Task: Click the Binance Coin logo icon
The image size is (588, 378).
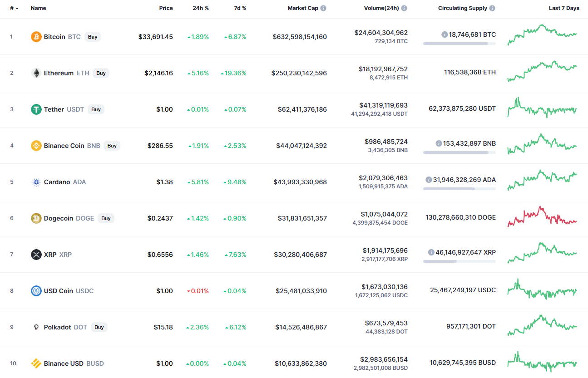Action: (x=36, y=146)
